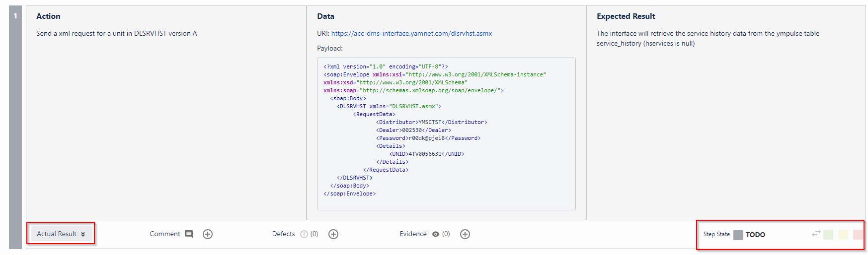This screenshot has height=255, width=868.
Task: Add a defect with plus icon
Action: coord(333,234)
